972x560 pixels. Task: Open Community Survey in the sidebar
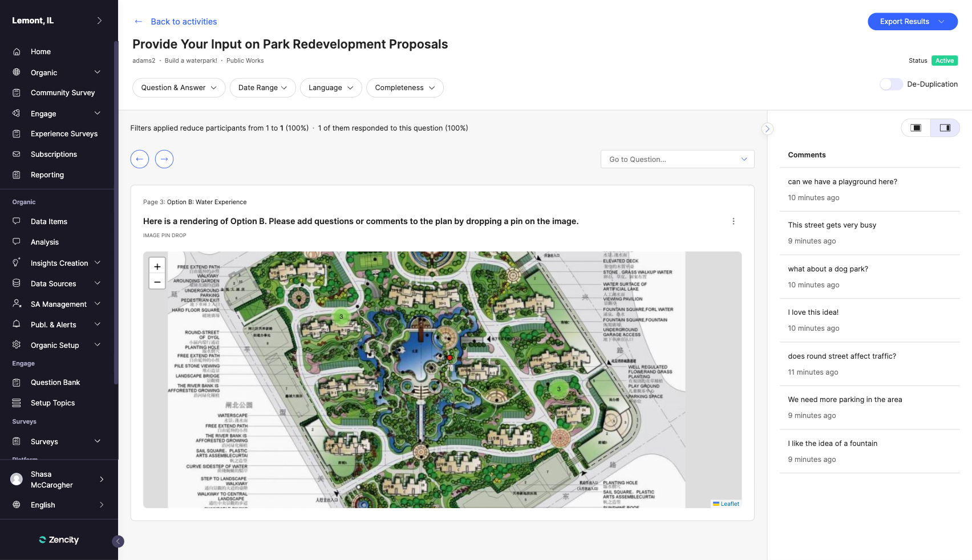tap(63, 93)
